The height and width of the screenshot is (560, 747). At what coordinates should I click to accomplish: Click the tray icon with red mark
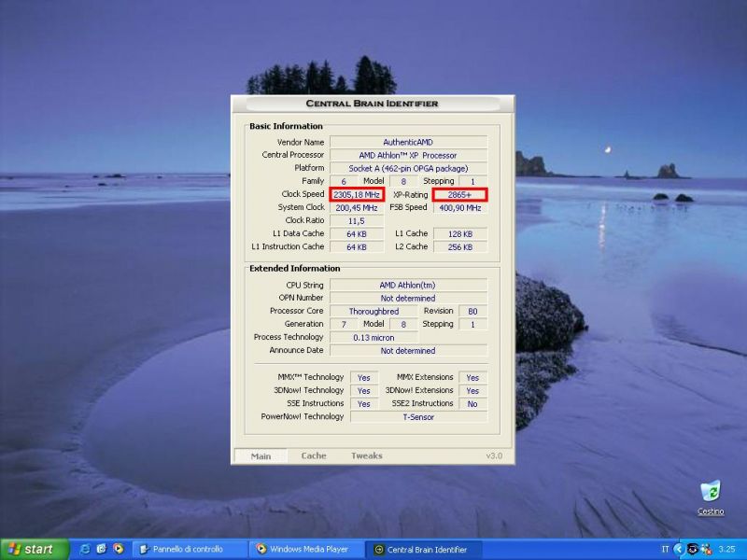click(x=706, y=550)
